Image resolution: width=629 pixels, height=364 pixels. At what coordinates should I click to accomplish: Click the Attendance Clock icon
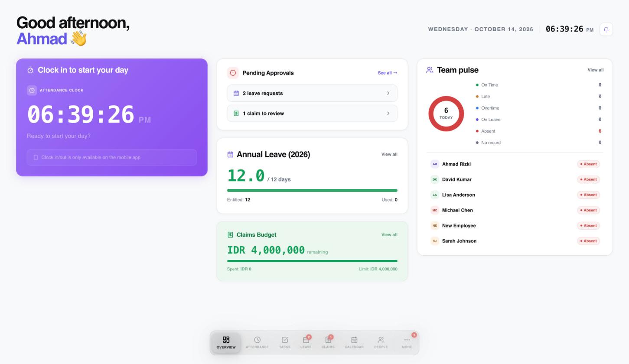(32, 90)
